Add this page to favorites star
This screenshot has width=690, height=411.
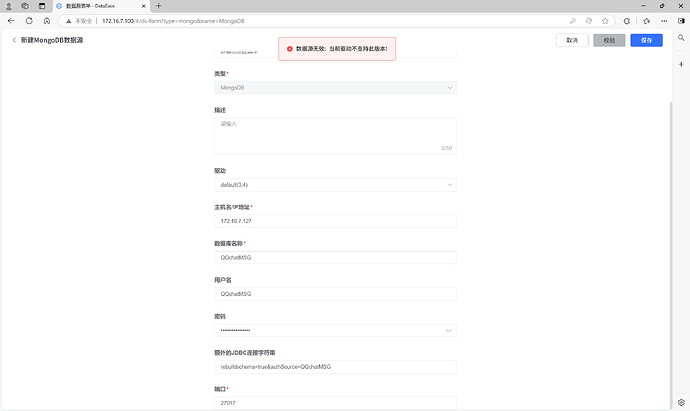(x=605, y=21)
